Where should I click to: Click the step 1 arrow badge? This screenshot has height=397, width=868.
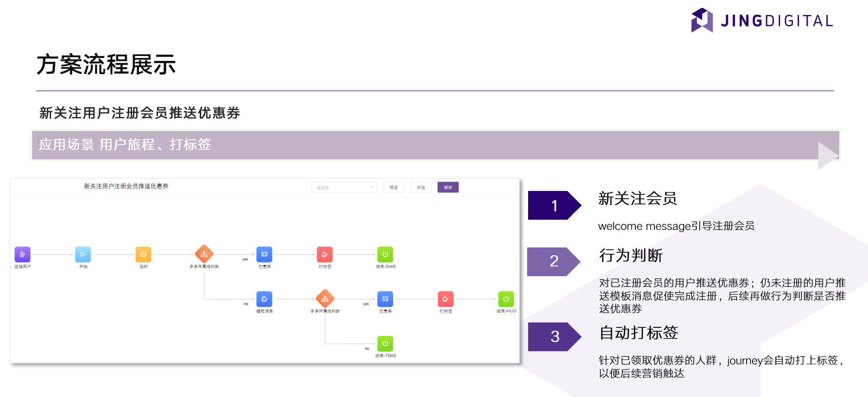click(554, 206)
